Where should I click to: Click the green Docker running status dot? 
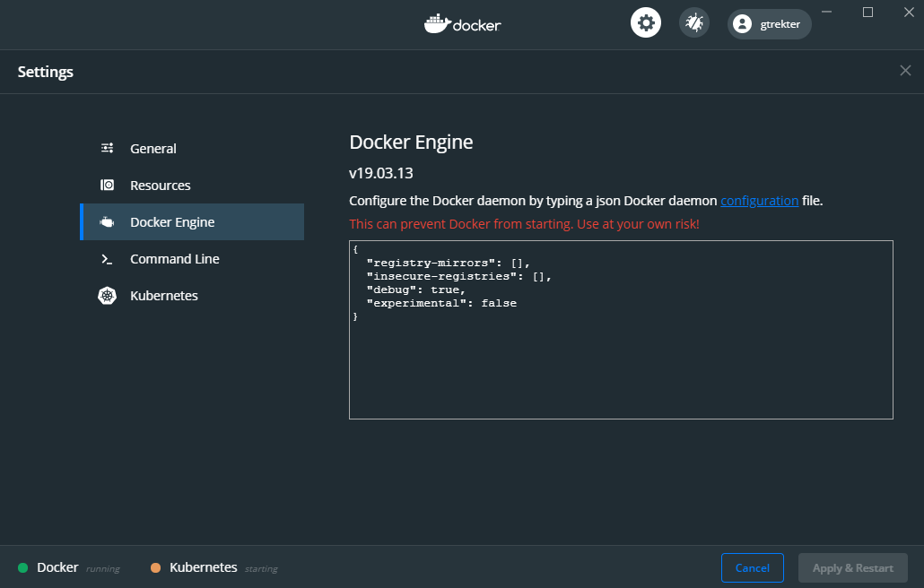point(22,568)
